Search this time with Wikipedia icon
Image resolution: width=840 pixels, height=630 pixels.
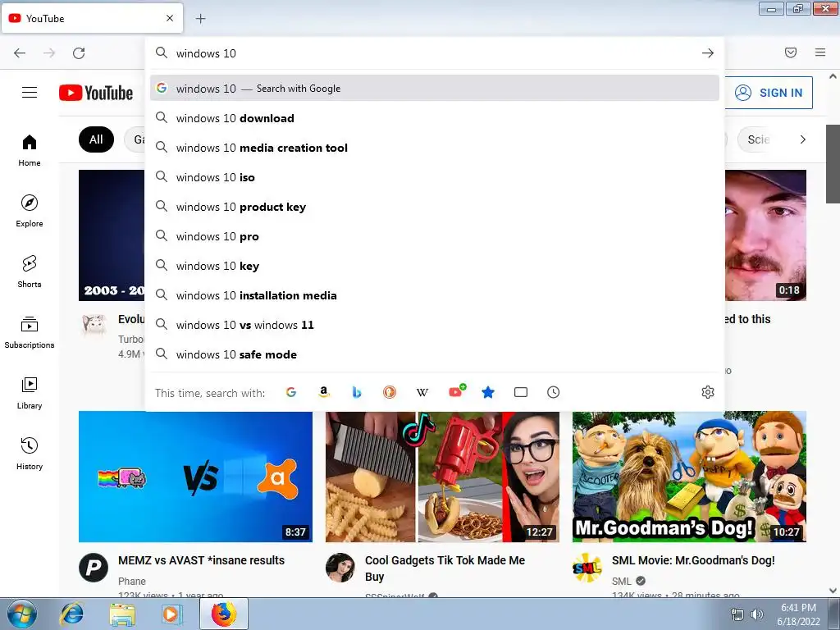point(422,392)
